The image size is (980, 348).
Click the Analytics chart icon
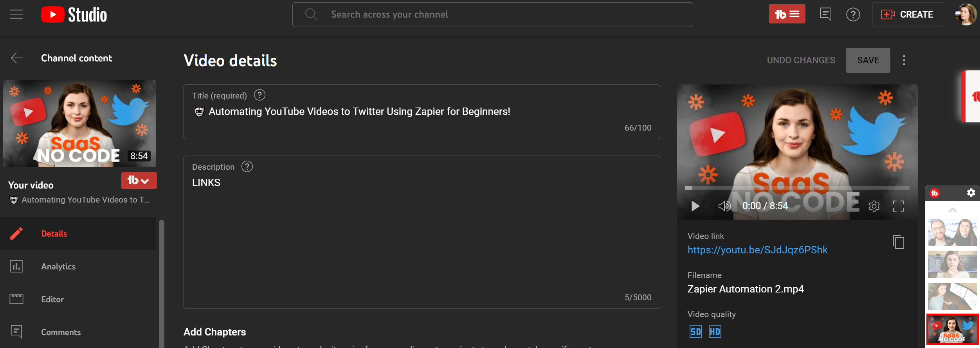pyautogui.click(x=16, y=266)
